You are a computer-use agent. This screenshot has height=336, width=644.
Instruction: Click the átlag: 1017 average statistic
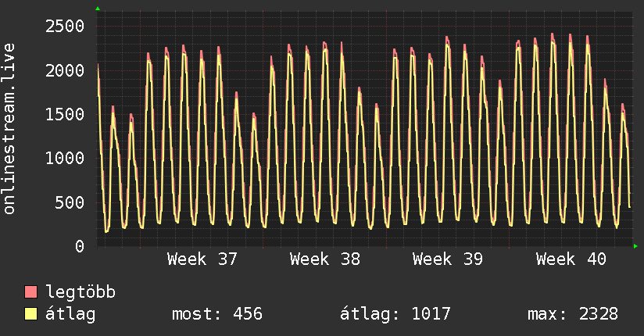395,314
